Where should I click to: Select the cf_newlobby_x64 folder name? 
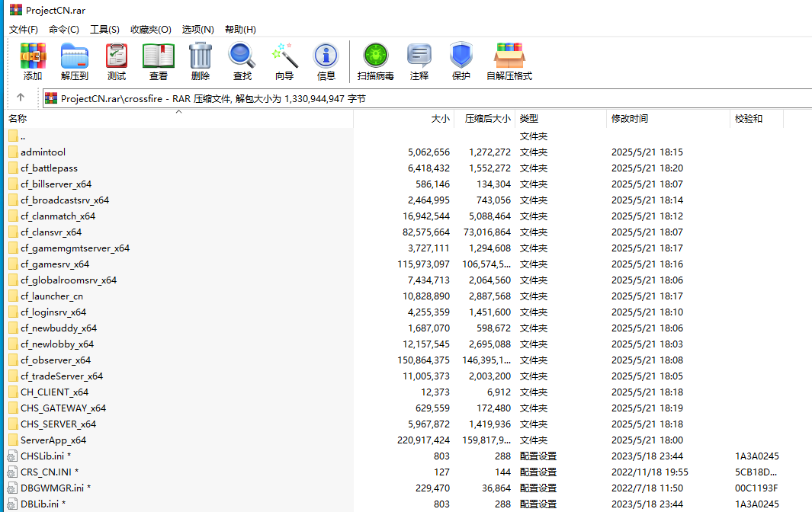(x=57, y=344)
